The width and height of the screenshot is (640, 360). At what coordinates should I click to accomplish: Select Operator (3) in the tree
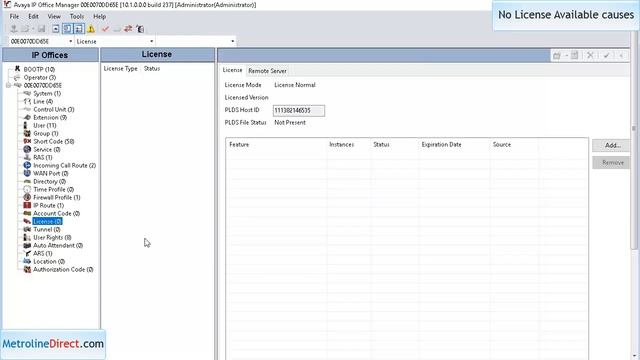pyautogui.click(x=40, y=77)
